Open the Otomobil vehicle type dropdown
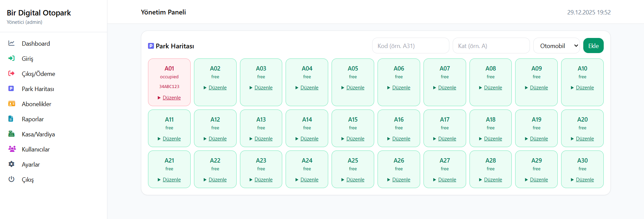The image size is (644, 219). 556,46
